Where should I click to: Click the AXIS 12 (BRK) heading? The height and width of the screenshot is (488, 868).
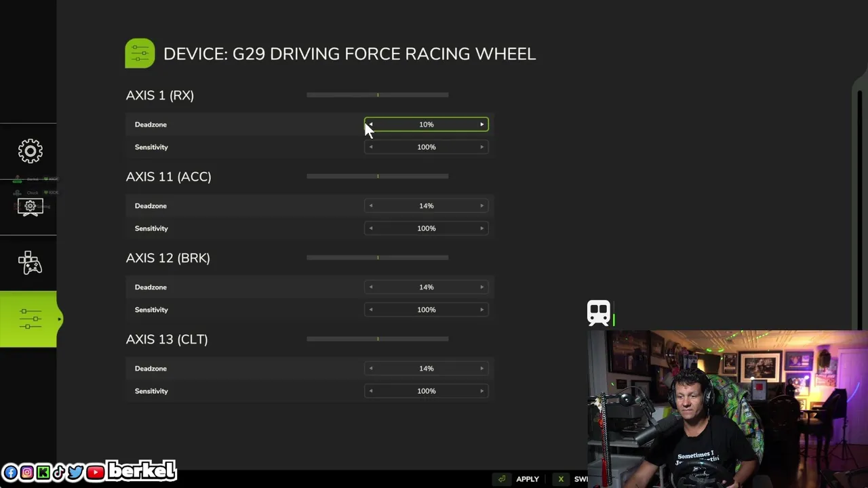(x=168, y=258)
